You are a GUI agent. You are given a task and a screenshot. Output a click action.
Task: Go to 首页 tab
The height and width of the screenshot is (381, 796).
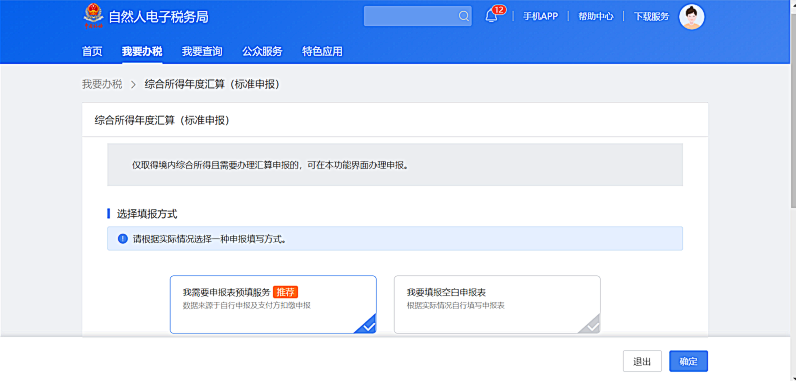(92, 51)
